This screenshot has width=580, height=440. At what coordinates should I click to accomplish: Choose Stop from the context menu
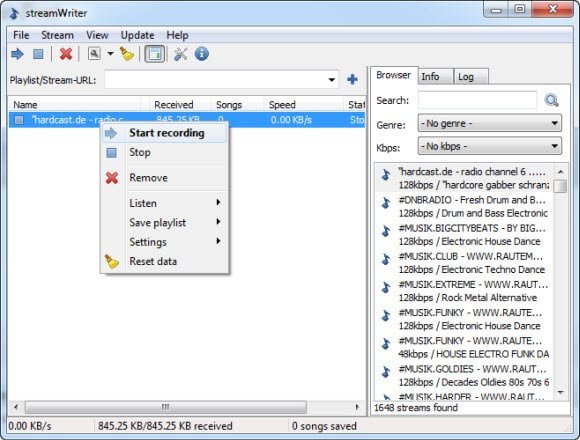click(165, 152)
